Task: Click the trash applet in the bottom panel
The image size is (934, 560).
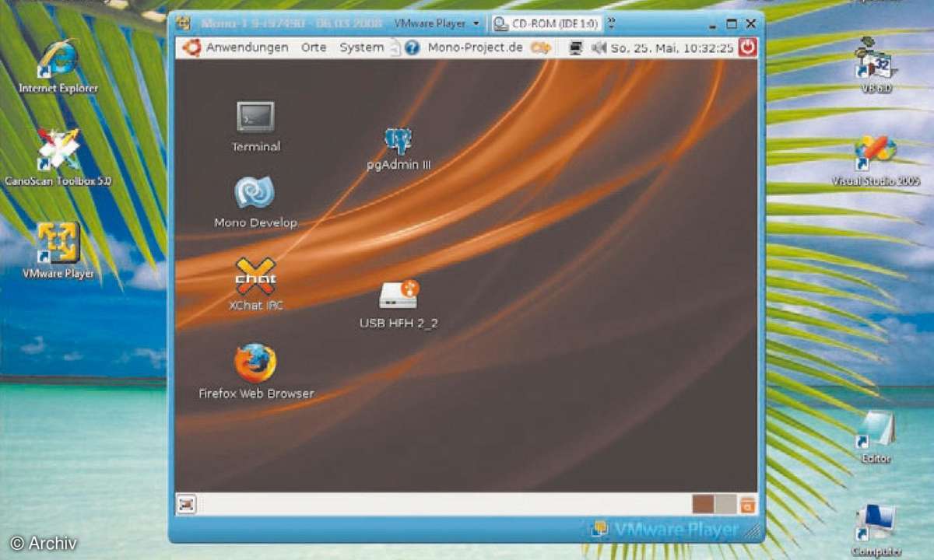Action: pyautogui.click(x=748, y=505)
